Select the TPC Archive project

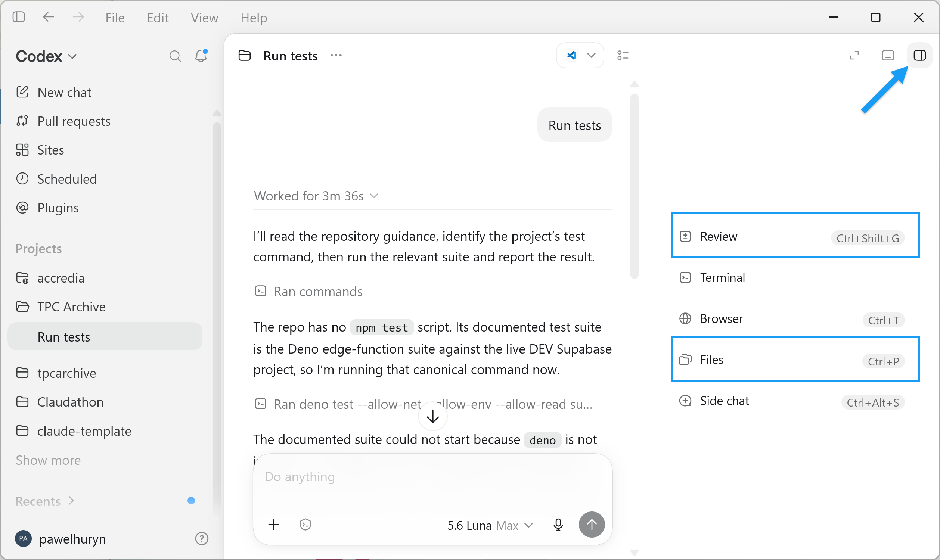[105, 307]
